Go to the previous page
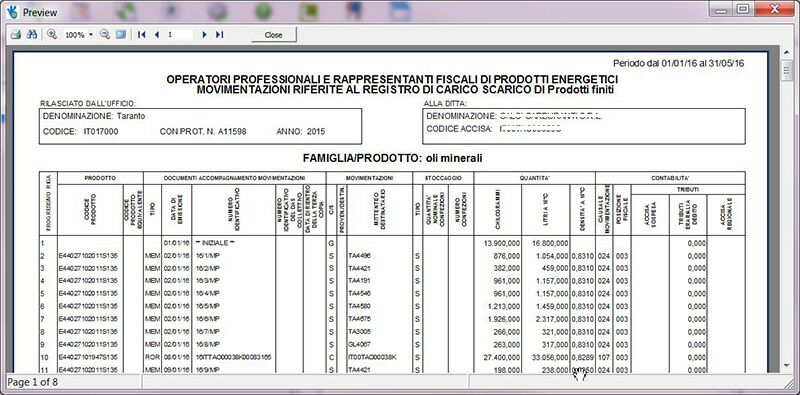This screenshot has height=395, width=800. tap(157, 35)
